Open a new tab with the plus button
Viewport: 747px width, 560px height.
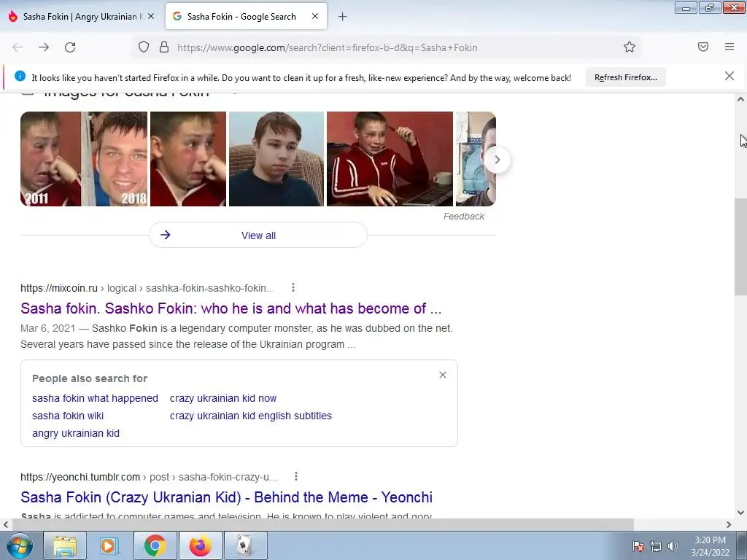(342, 17)
